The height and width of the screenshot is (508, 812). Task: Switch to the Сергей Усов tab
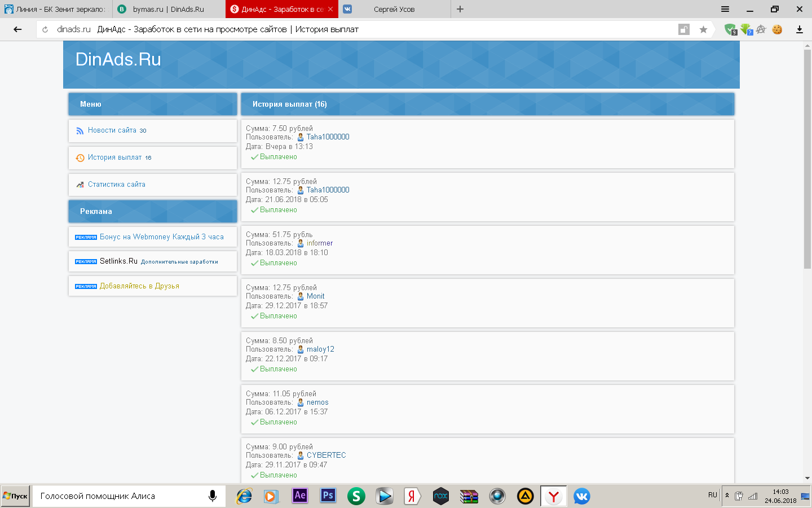click(x=394, y=9)
